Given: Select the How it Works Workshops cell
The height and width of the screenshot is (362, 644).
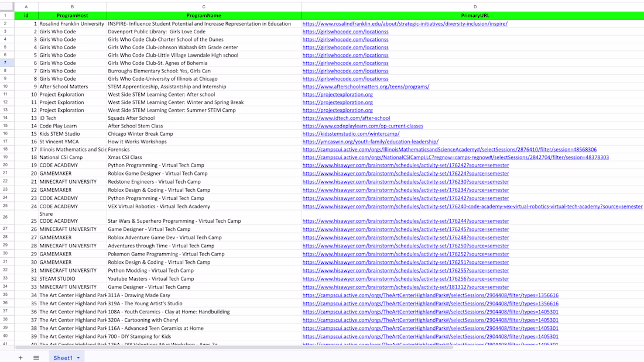Looking at the screenshot, I should (x=204, y=142).
